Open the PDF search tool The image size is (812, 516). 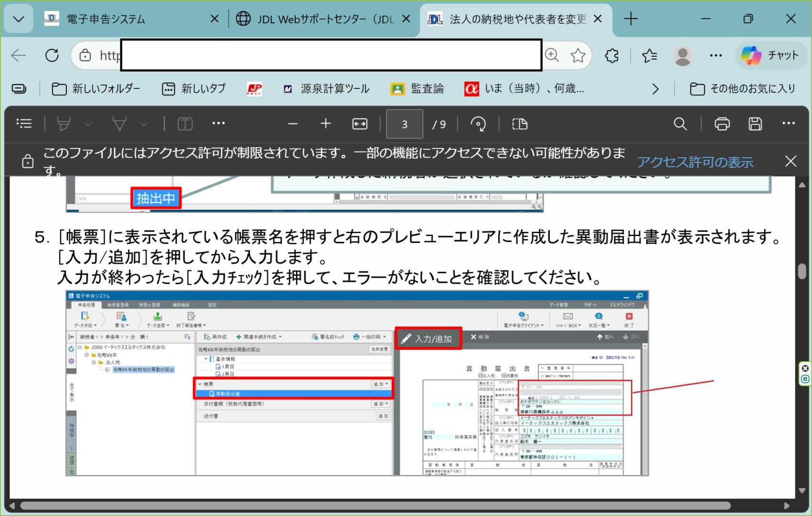coord(680,124)
